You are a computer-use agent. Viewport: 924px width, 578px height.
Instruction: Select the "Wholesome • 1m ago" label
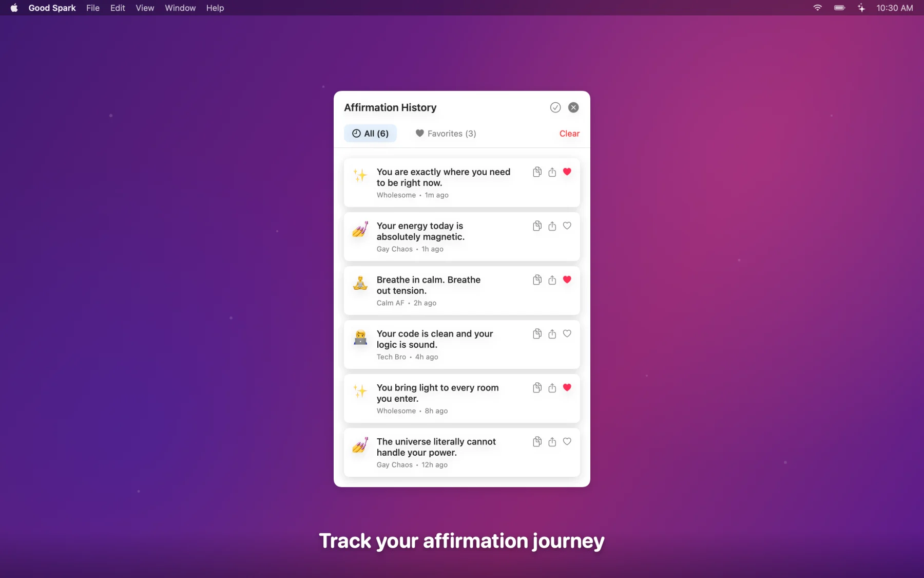coord(413,195)
